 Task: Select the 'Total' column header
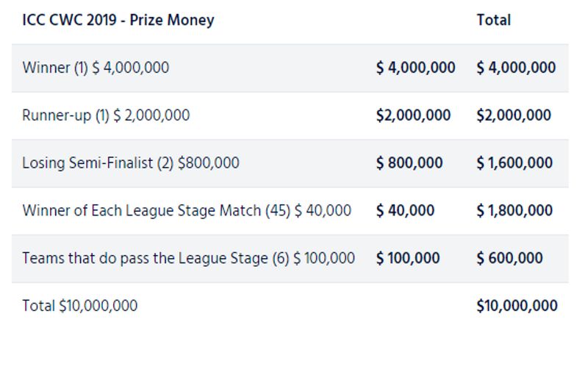pos(493,20)
